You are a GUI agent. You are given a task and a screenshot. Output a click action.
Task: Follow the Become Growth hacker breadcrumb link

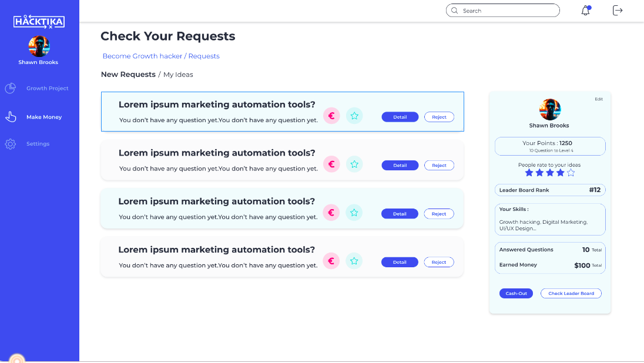(142, 56)
